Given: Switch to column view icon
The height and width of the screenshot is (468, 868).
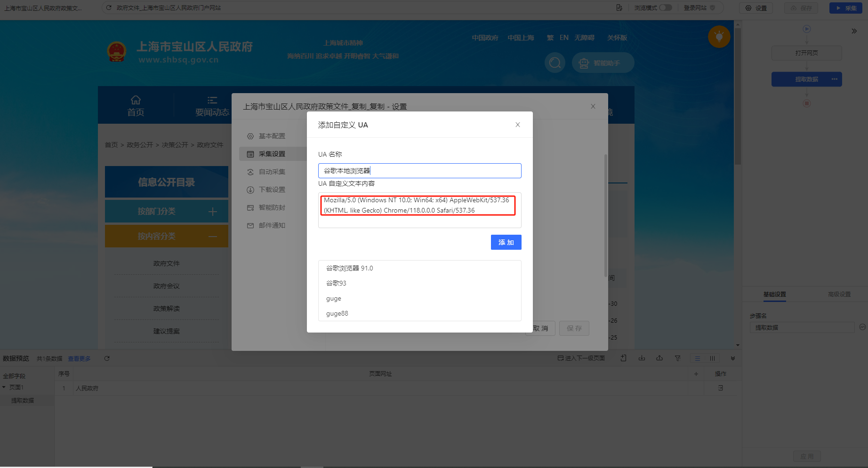Looking at the screenshot, I should coord(712,358).
